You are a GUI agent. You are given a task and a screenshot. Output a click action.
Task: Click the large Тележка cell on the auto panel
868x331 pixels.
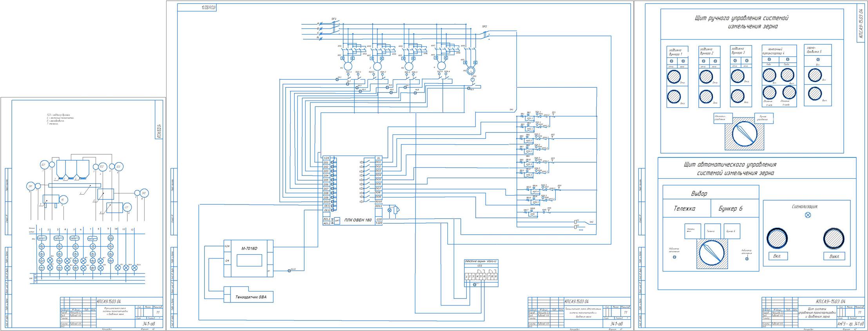(x=687, y=208)
